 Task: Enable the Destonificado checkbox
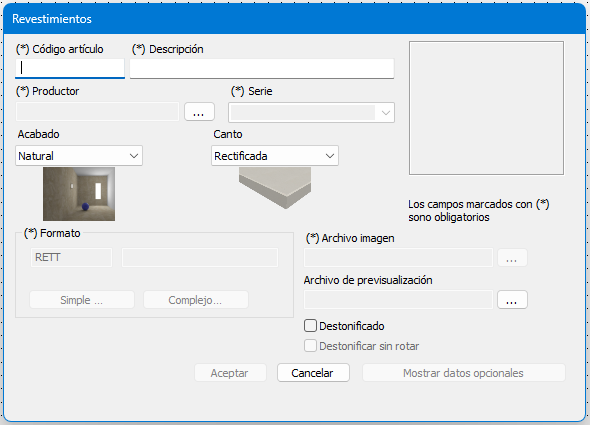pyautogui.click(x=310, y=326)
